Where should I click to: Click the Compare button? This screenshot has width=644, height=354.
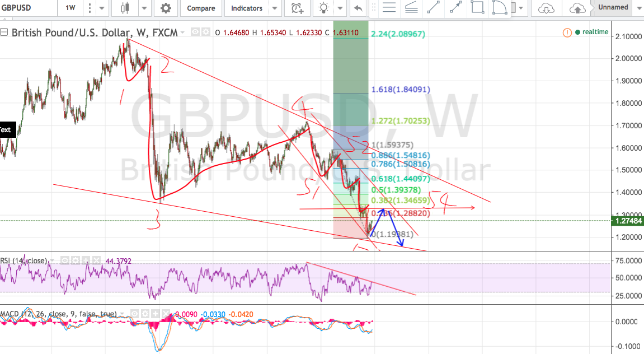(x=201, y=8)
